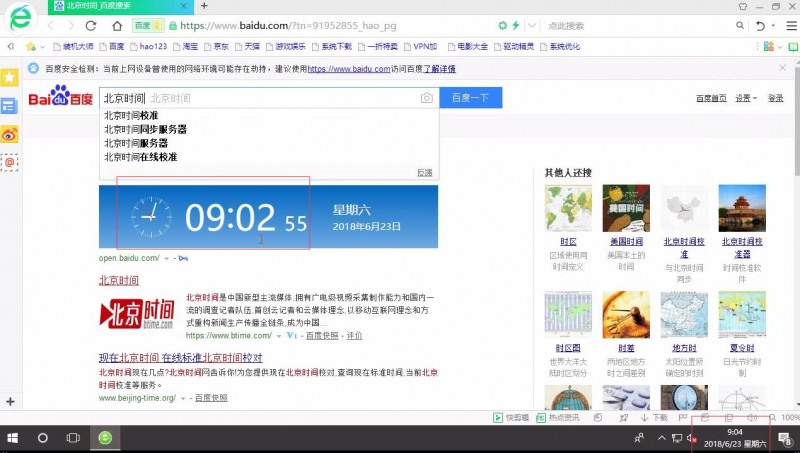Image resolution: width=800 pixels, height=453 pixels.
Task: Open the green reading mode book icon
Action: tap(793, 47)
